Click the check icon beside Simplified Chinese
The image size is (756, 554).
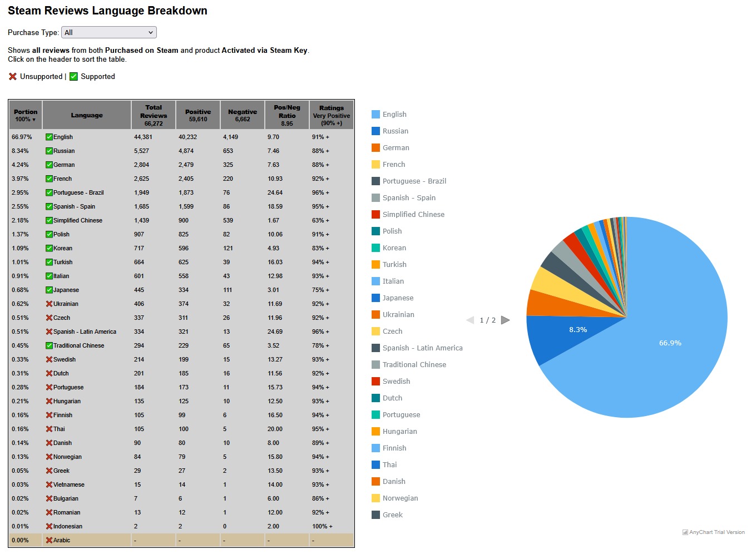pos(49,220)
